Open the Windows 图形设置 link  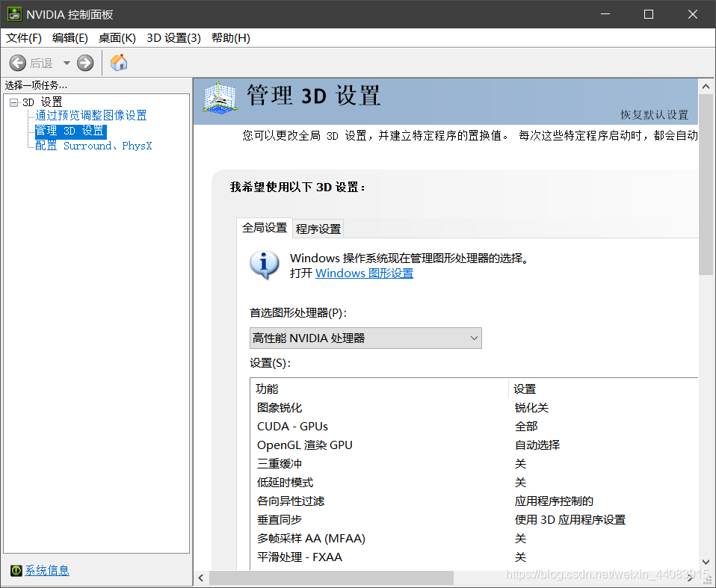coord(365,273)
